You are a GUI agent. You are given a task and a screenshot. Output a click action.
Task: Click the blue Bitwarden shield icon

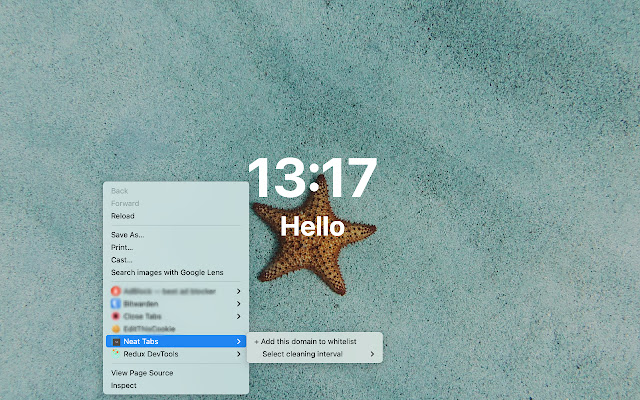point(116,304)
